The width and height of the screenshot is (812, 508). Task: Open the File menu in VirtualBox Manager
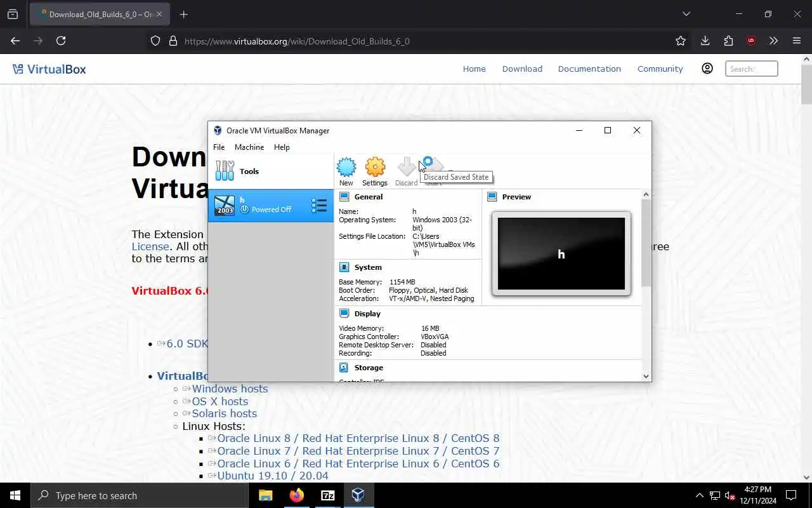(219, 147)
